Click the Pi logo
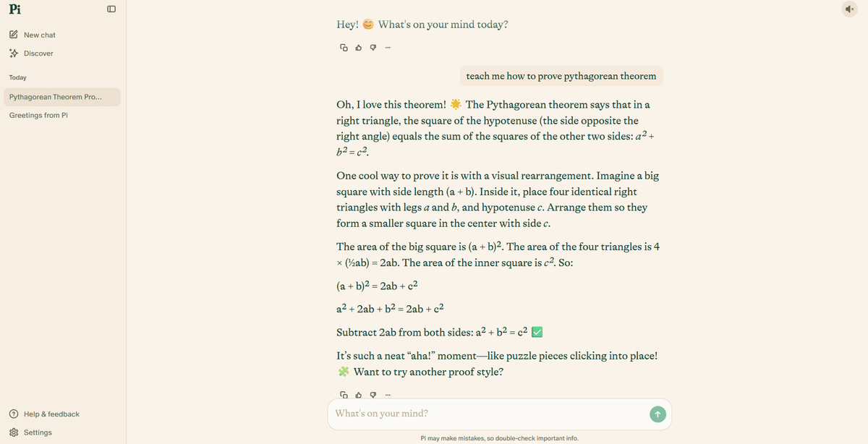Screen dimensions: 868x444 (x=14, y=9)
